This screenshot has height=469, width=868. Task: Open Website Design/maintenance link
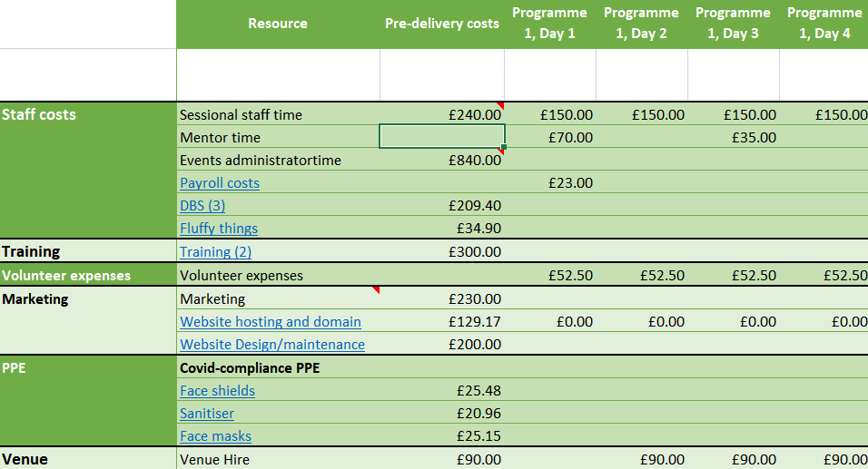pyautogui.click(x=271, y=345)
